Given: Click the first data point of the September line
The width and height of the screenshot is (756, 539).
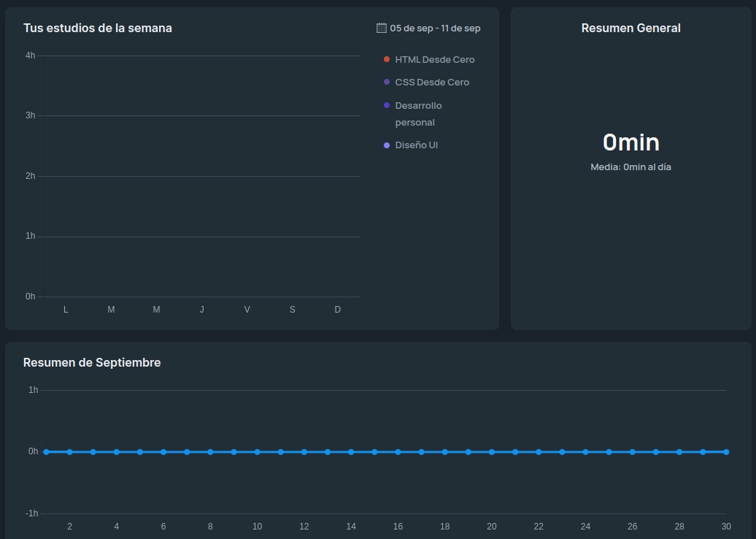Looking at the screenshot, I should tap(46, 452).
